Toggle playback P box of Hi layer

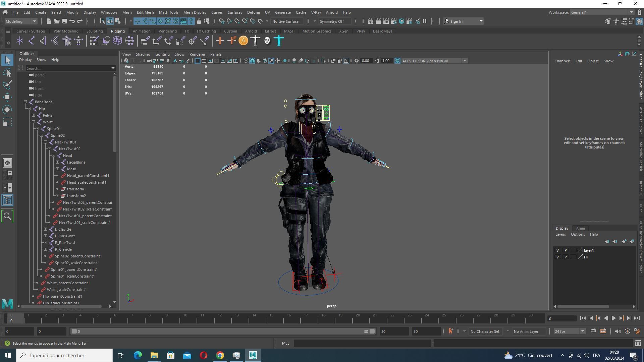pos(566,257)
